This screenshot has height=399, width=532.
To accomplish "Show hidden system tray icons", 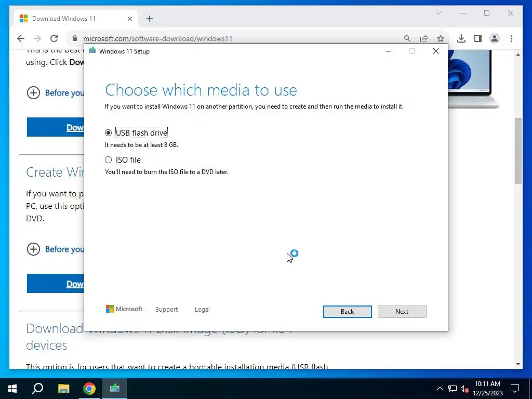I will pyautogui.click(x=440, y=389).
